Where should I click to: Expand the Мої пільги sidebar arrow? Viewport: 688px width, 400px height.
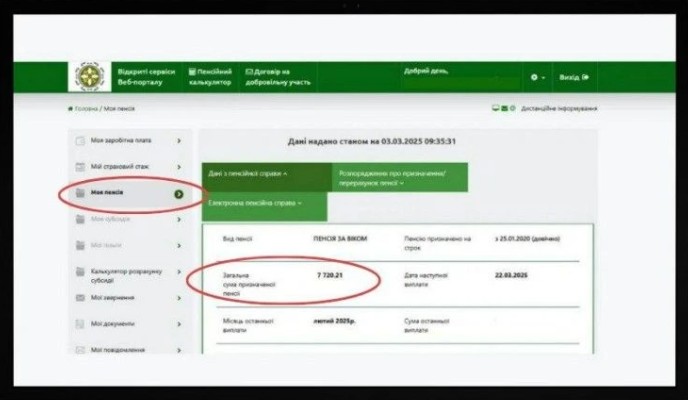(x=178, y=244)
